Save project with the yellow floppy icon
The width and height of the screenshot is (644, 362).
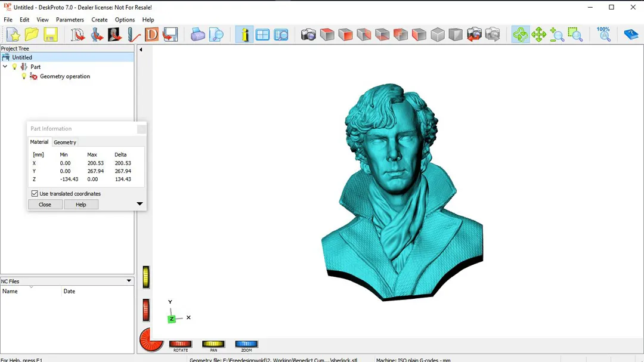click(50, 35)
